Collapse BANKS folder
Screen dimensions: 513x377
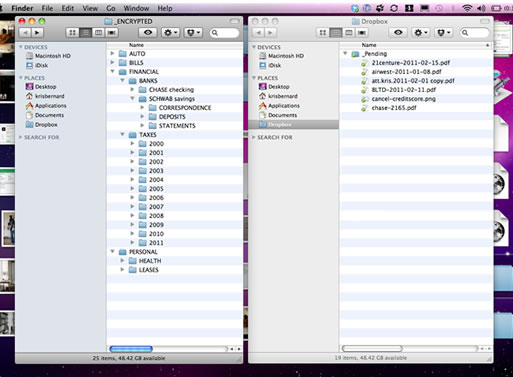(122, 80)
